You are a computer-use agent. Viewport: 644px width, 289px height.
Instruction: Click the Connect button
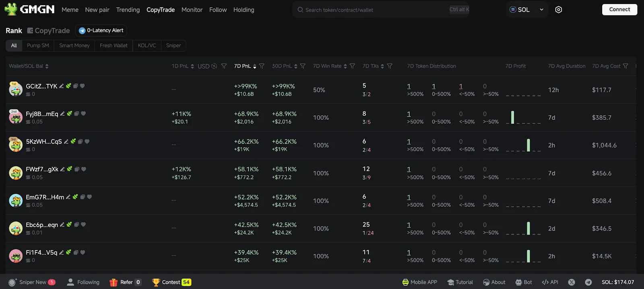coord(619,10)
